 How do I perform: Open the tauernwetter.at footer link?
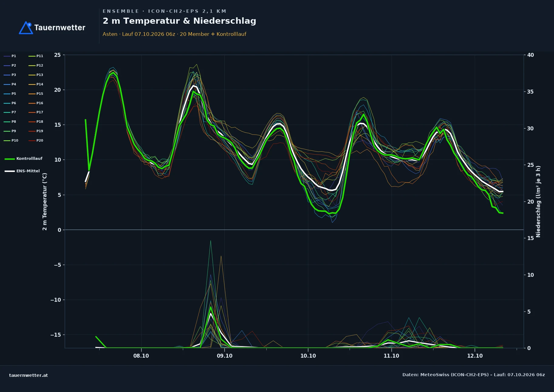29,375
